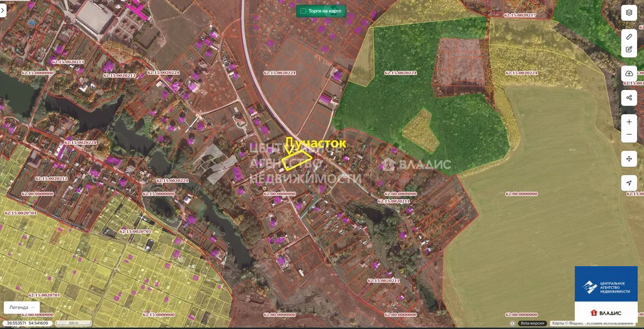Click the info icon near Beta-версия
The height and width of the screenshot is (329, 644).
512,323
